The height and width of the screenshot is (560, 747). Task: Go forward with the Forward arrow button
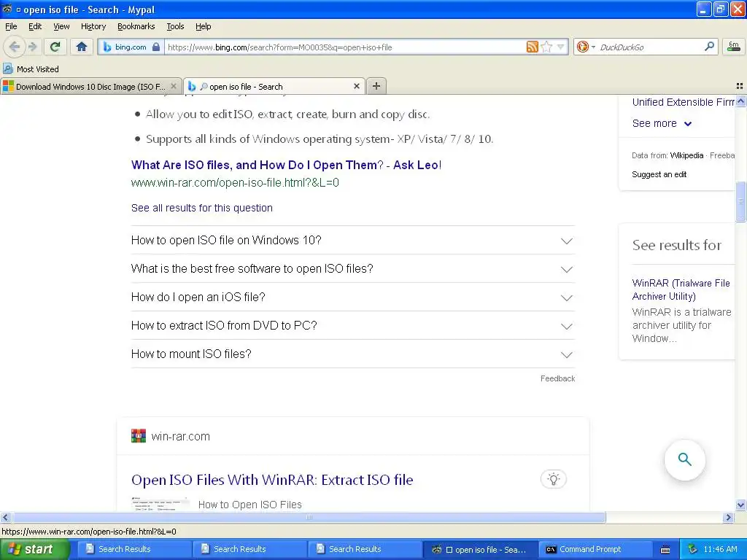click(x=33, y=47)
